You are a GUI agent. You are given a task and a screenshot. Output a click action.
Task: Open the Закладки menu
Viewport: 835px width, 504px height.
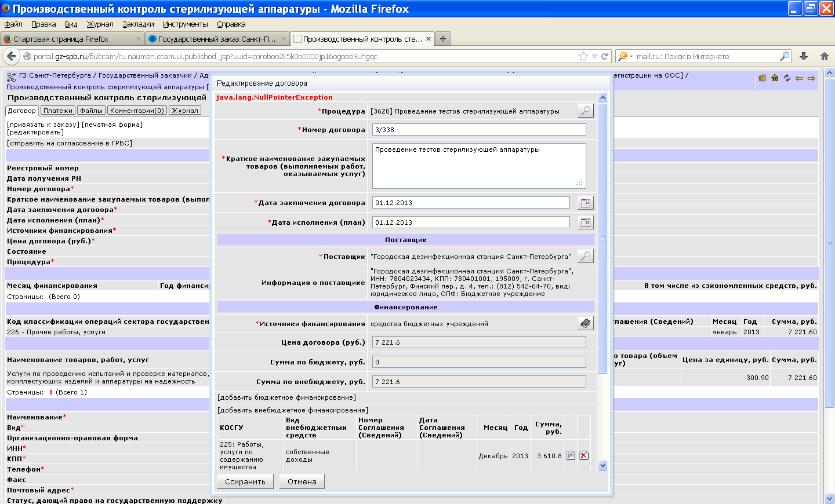(138, 24)
